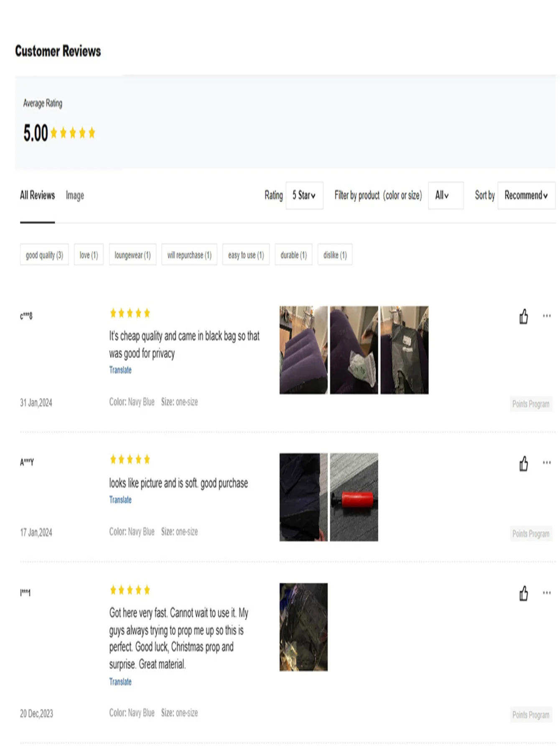The height and width of the screenshot is (746, 560).
Task: Select the All Reviews tab
Action: 37,196
